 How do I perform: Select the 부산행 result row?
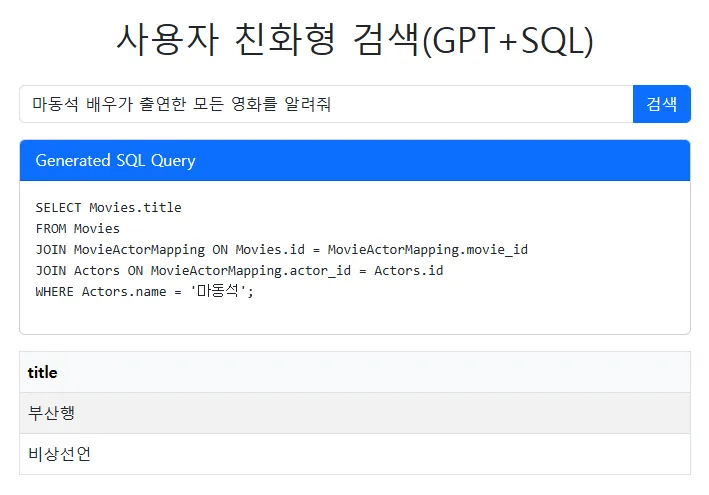[x=354, y=413]
